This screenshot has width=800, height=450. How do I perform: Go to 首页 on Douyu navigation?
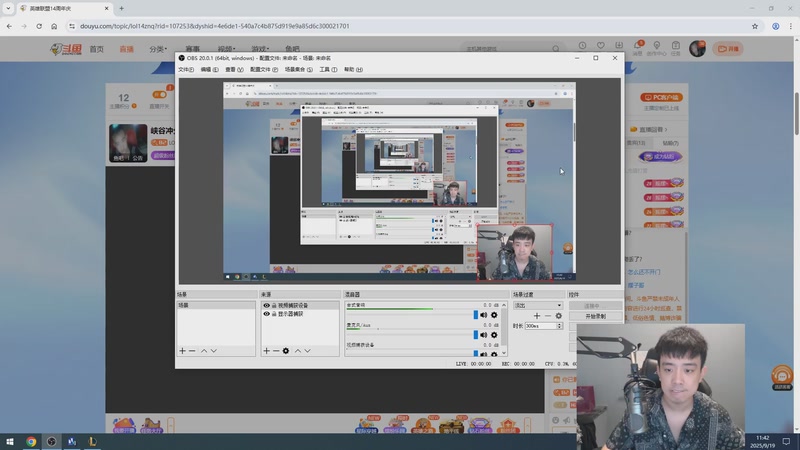coord(96,49)
